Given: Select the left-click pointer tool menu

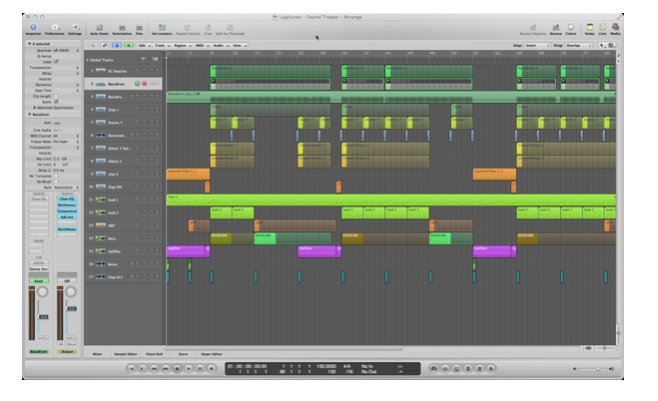Looking at the screenshot, I should pos(602,45).
